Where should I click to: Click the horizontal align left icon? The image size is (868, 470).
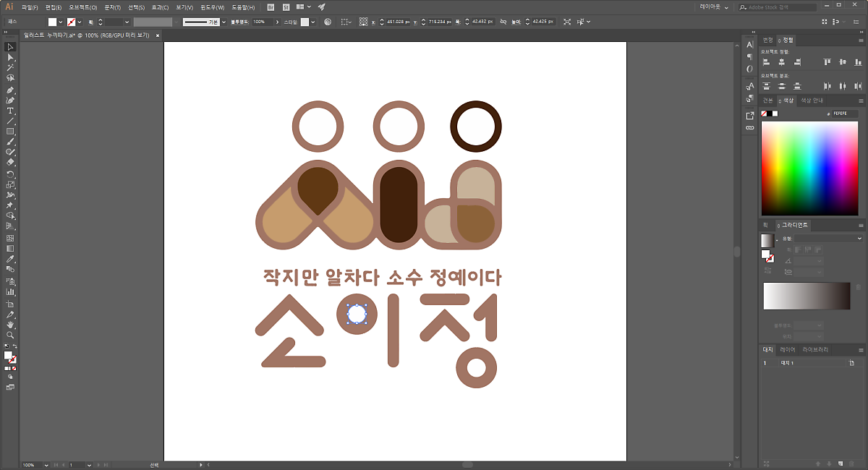(x=766, y=62)
